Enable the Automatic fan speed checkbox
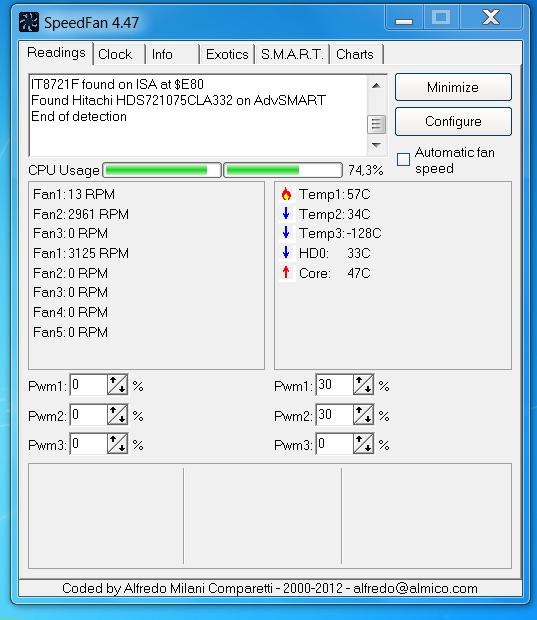The image size is (537, 620). [403, 160]
